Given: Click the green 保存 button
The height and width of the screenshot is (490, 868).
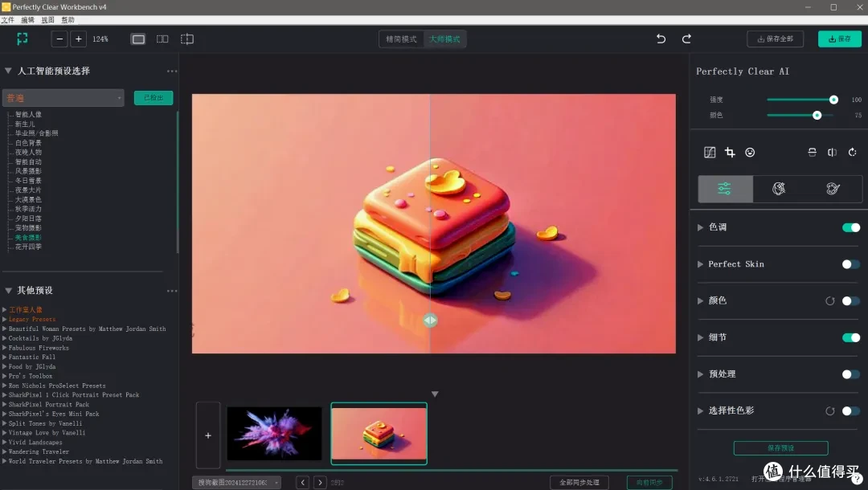Looking at the screenshot, I should point(840,39).
